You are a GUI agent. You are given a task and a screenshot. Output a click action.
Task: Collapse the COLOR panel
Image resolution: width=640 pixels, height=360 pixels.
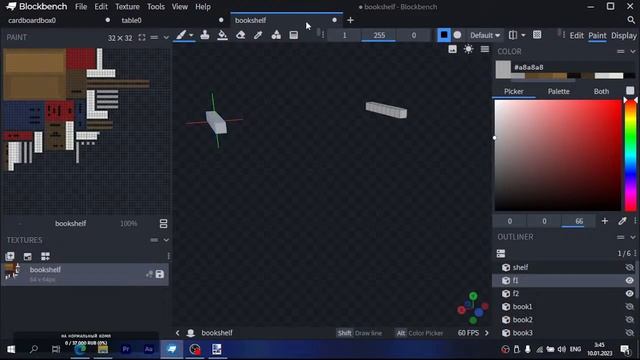(633, 51)
